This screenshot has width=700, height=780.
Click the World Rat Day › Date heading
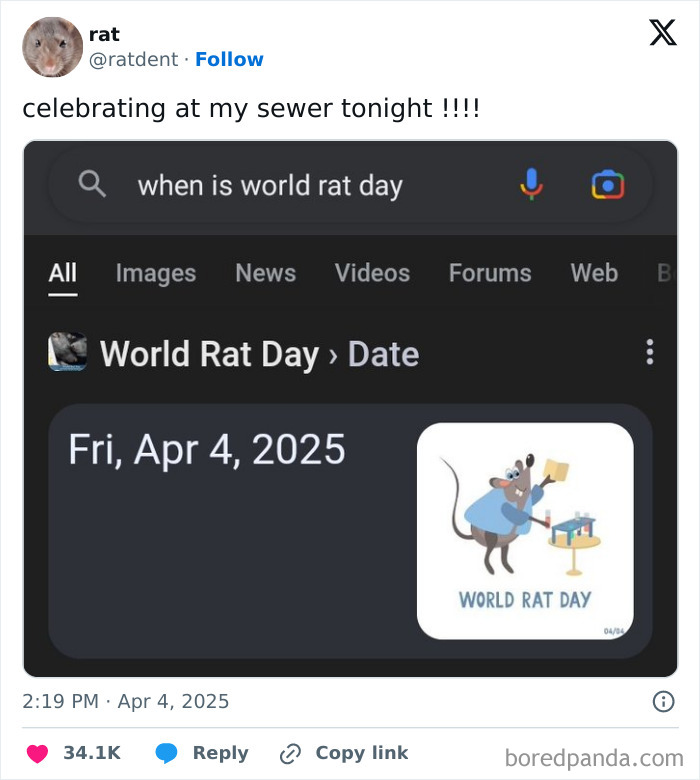(x=259, y=354)
